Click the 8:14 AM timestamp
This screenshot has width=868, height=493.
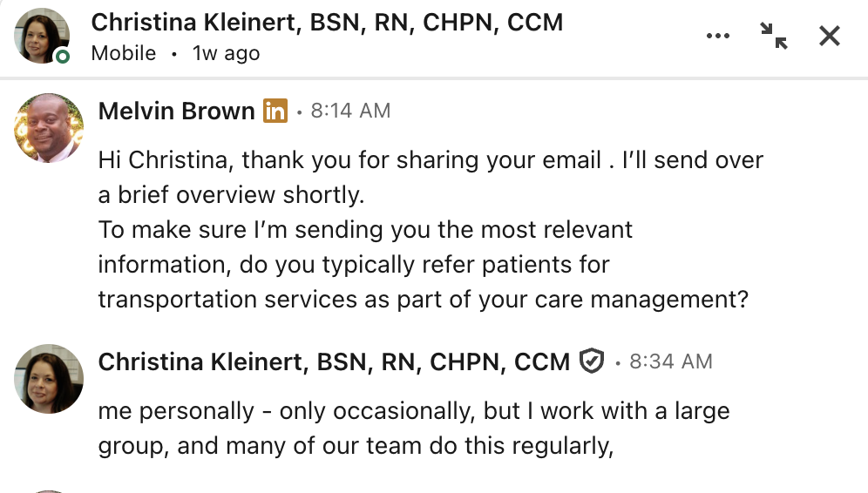[x=350, y=111]
